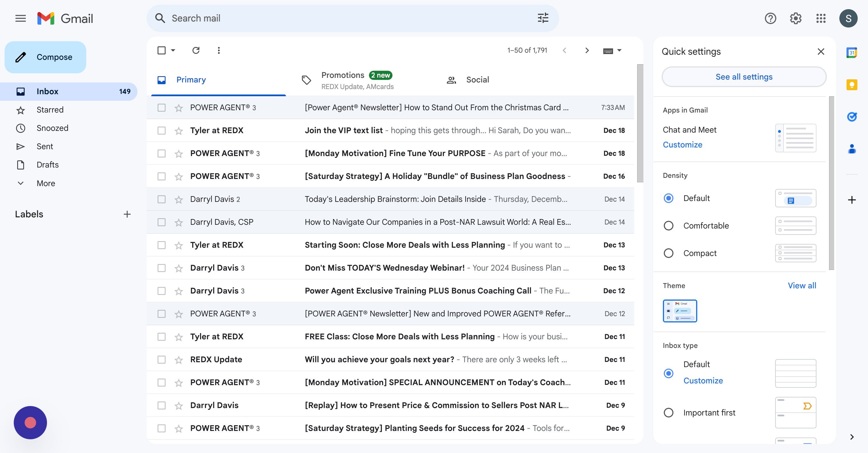Open the Google apps grid

tap(821, 18)
